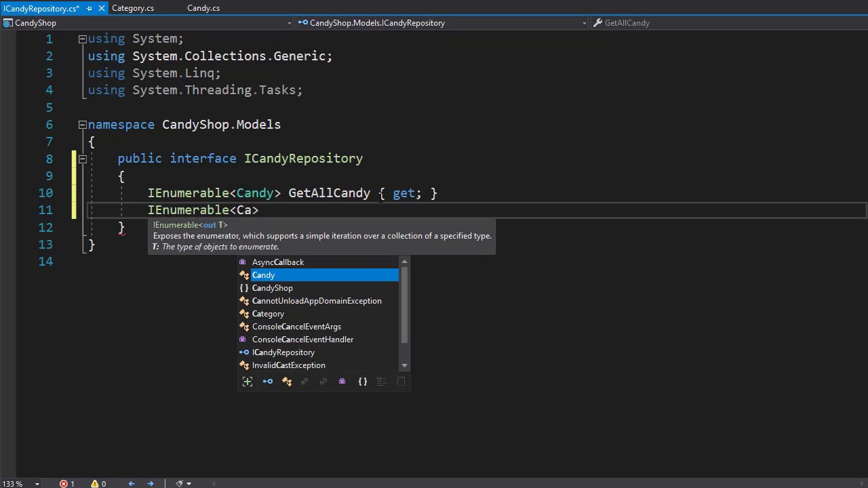Click the Candy type on line 10
This screenshot has width=868, height=488.
tap(255, 193)
